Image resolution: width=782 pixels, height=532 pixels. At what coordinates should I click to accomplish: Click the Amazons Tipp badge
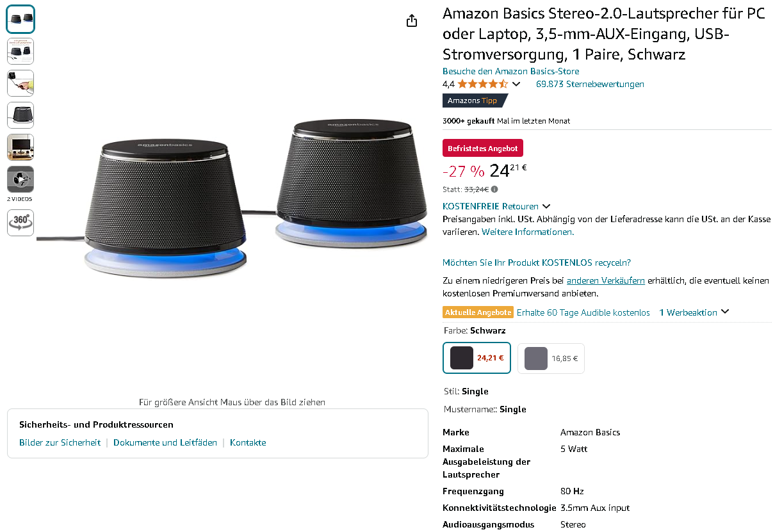click(473, 101)
